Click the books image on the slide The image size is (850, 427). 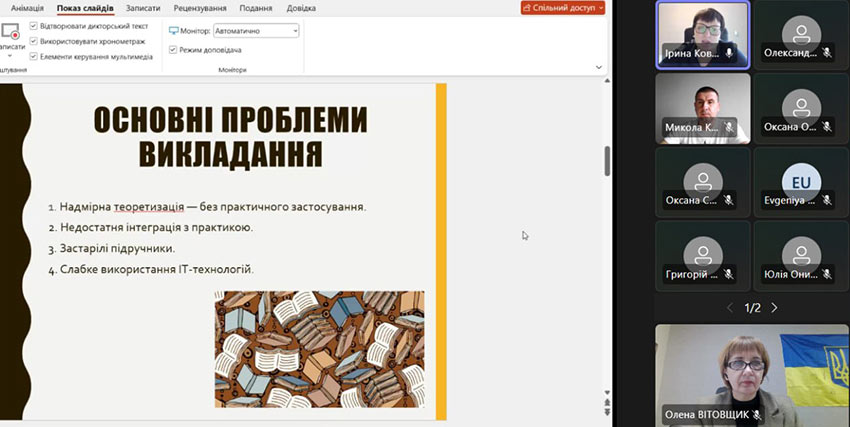pos(319,348)
